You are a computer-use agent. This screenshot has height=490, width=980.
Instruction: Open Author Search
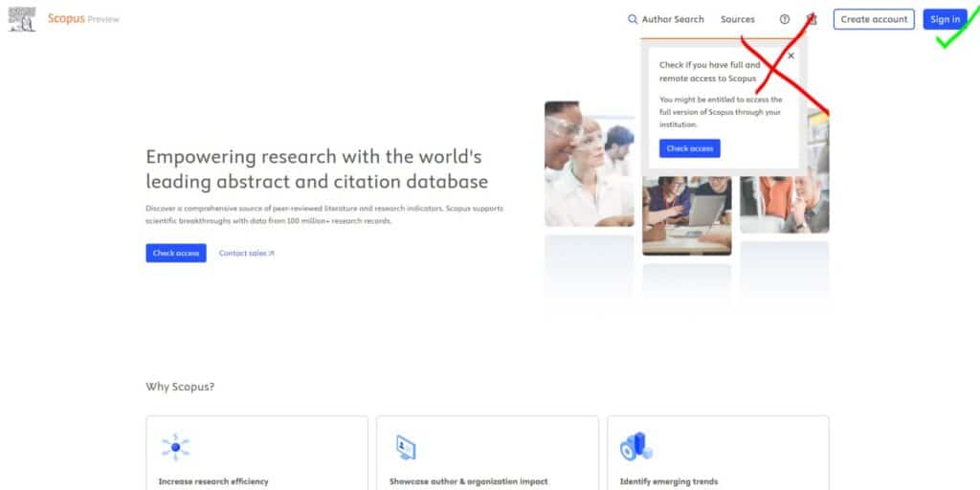tap(673, 19)
